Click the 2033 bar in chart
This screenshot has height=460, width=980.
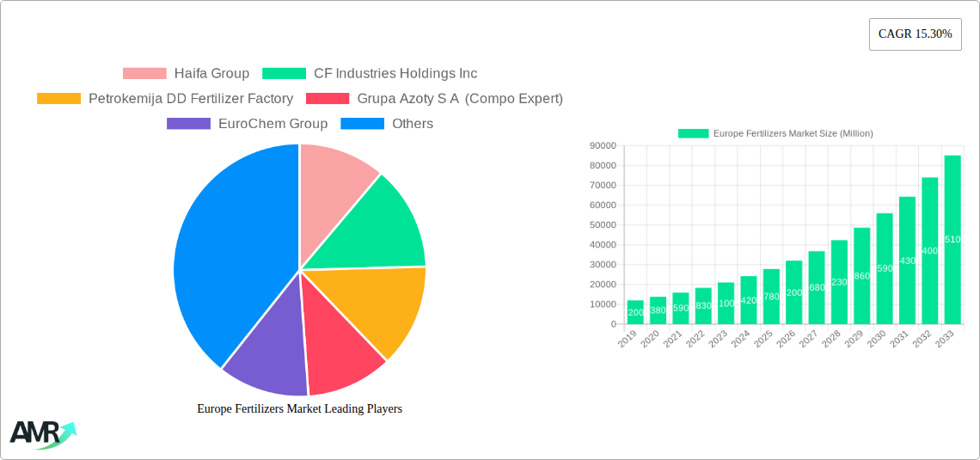pos(952,240)
